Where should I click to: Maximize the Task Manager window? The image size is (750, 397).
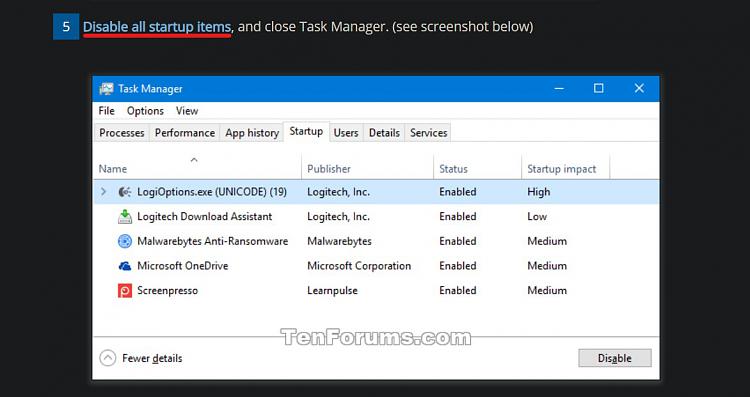click(598, 88)
